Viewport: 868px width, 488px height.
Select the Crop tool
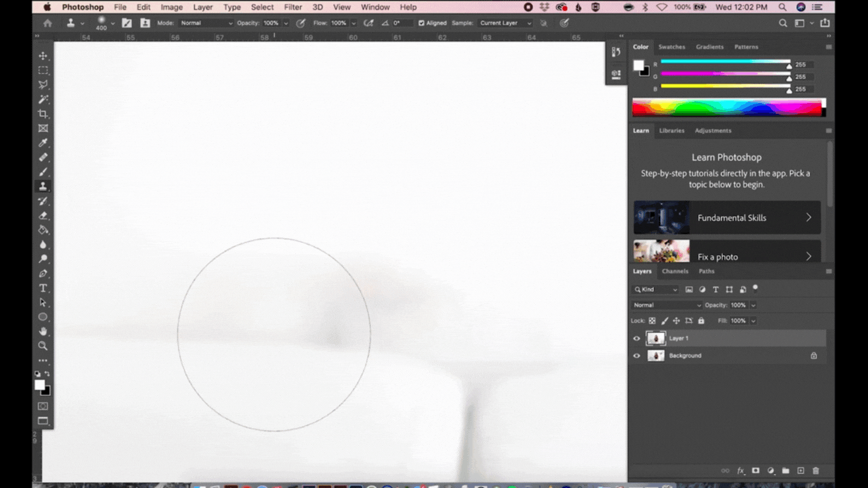(43, 113)
